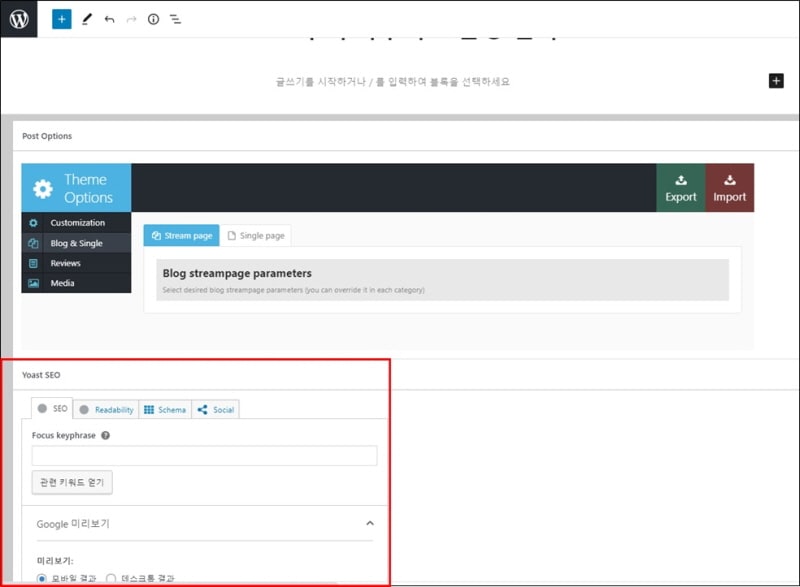Select Blog & Single in sidebar

pyautogui.click(x=77, y=243)
